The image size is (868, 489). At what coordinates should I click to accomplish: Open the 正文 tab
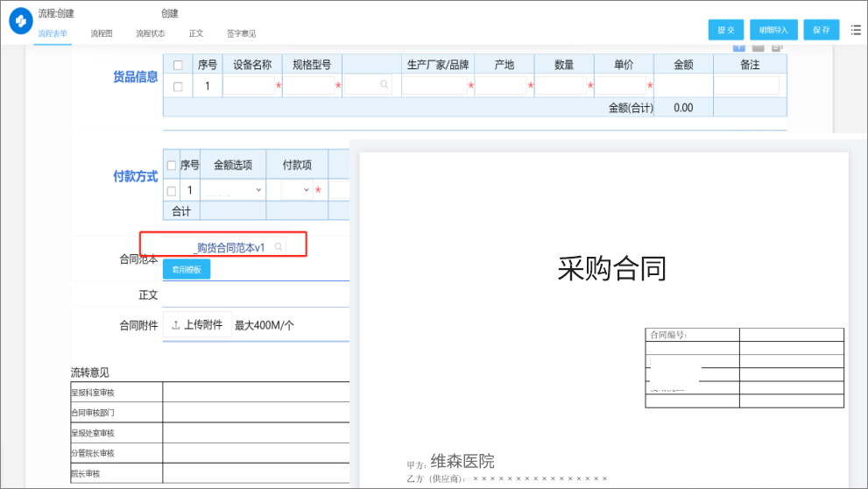tap(196, 33)
